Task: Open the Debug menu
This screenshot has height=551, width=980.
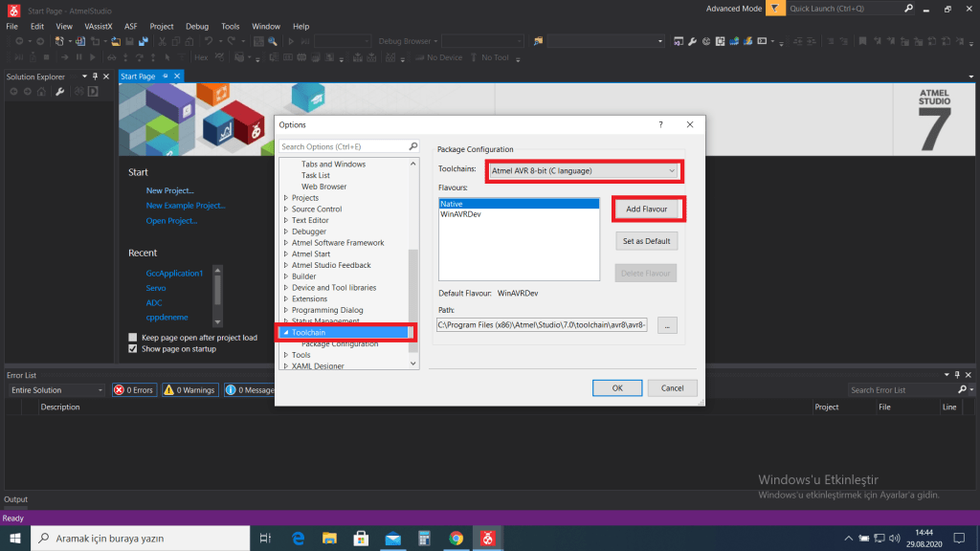Action: pos(196,27)
